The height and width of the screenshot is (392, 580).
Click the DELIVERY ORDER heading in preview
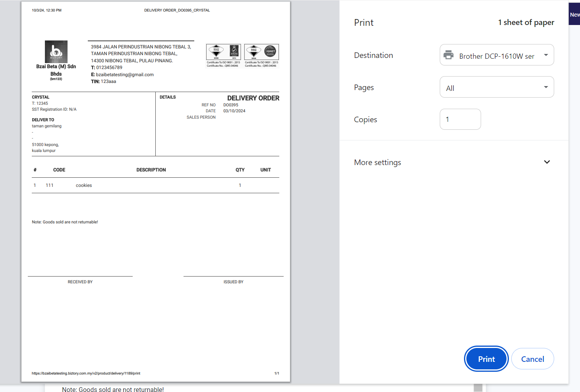[x=253, y=98]
